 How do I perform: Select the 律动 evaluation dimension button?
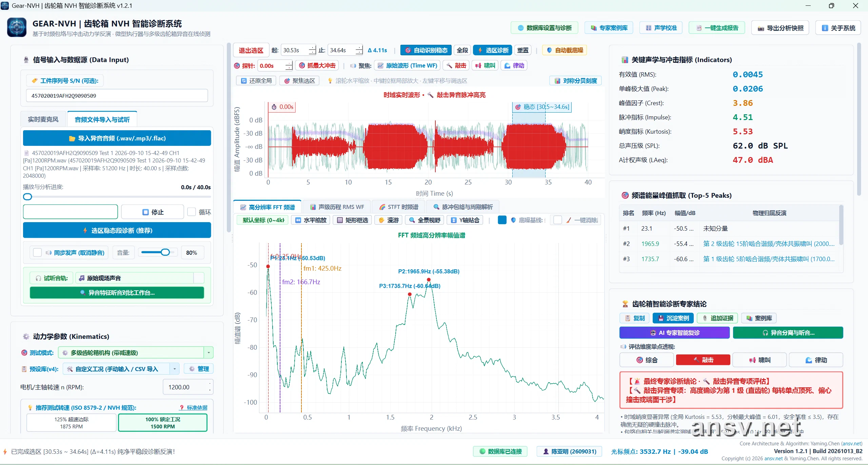(816, 360)
